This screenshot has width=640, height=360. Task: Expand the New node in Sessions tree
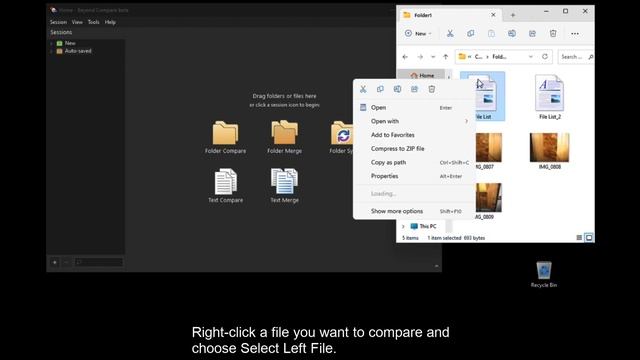point(51,43)
